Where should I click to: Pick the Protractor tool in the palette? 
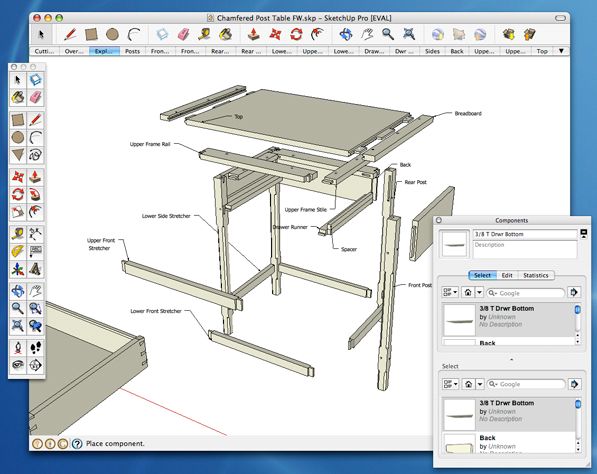point(18,252)
